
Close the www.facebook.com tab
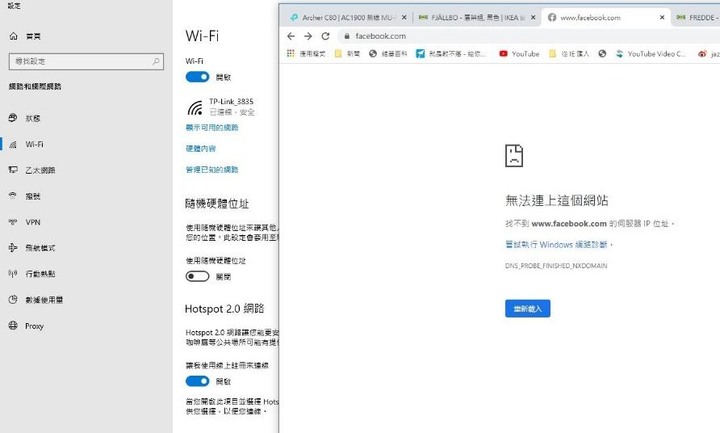(662, 17)
